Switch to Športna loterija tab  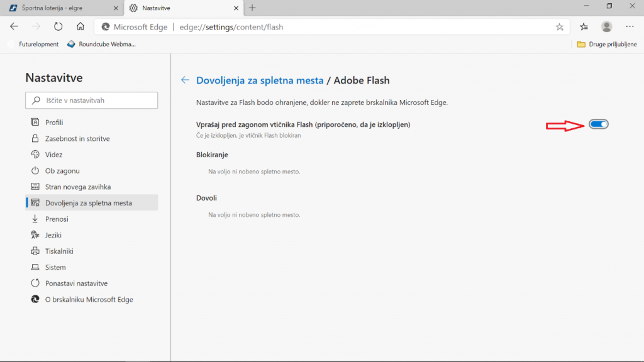click(x=62, y=8)
